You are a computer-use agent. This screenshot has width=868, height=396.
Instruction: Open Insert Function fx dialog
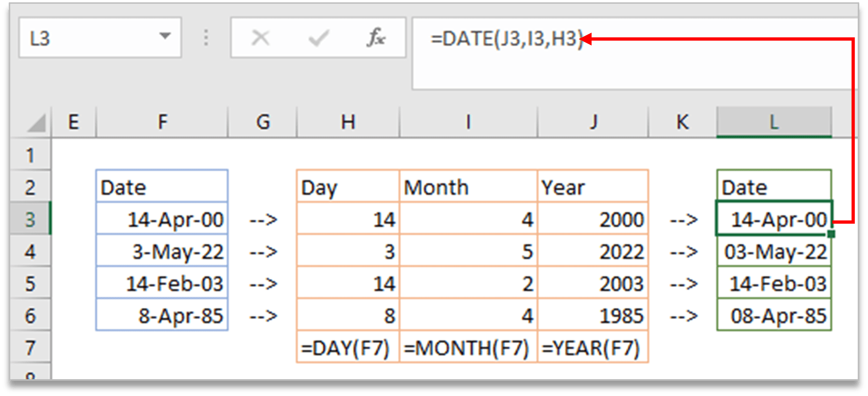point(376,37)
